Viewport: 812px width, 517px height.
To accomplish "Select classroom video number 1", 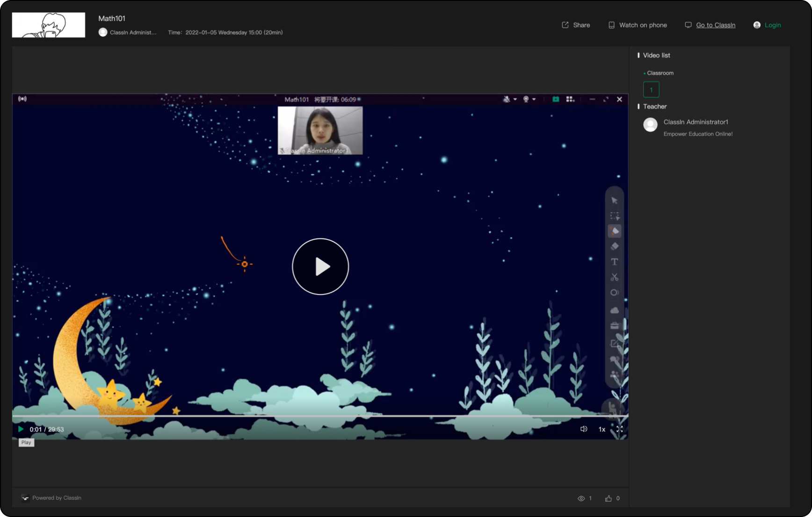I will click(x=651, y=90).
